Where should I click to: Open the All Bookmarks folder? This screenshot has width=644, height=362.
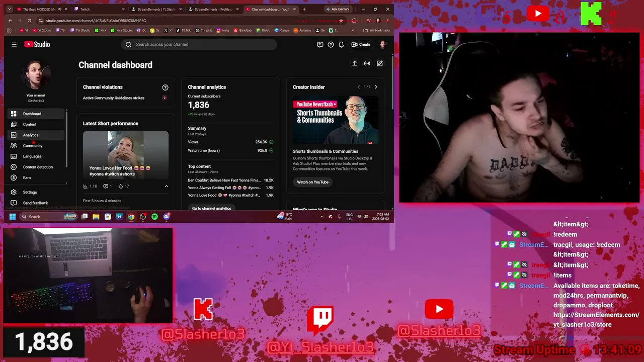pos(377,30)
